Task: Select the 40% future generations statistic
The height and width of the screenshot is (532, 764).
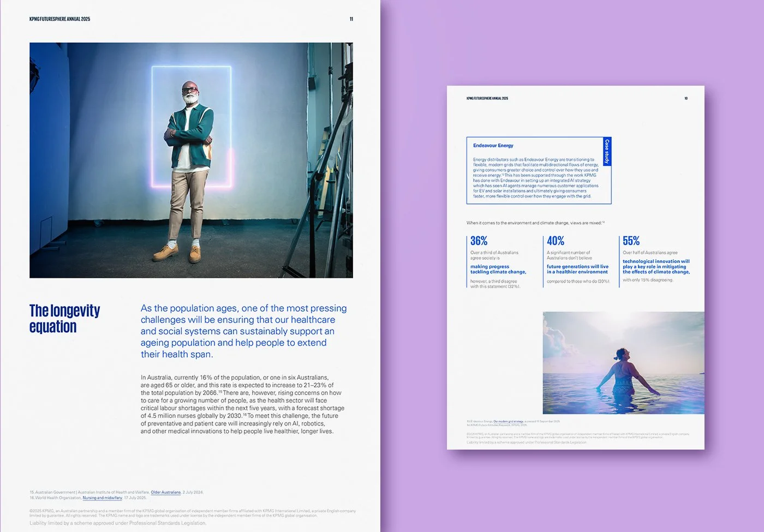Action: point(554,241)
